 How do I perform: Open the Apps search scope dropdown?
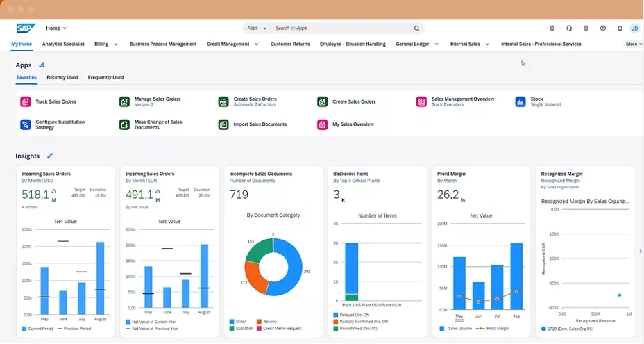(255, 28)
